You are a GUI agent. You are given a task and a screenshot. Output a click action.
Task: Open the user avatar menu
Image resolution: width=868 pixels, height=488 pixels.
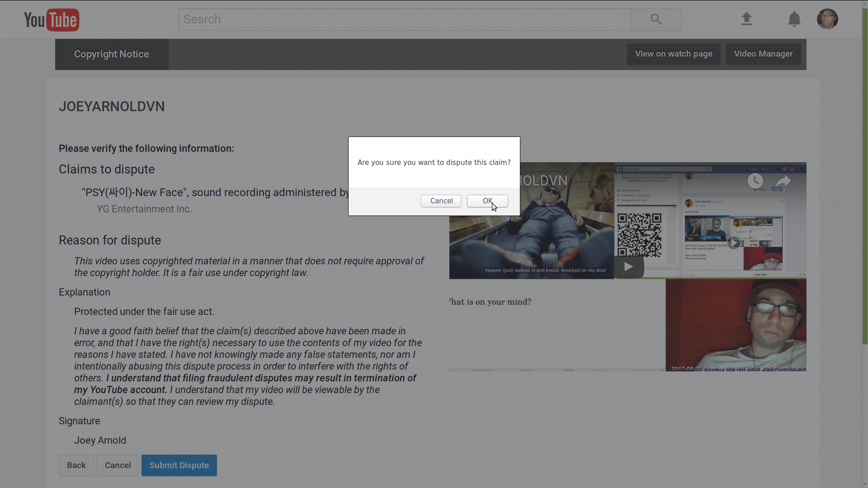pos(827,19)
